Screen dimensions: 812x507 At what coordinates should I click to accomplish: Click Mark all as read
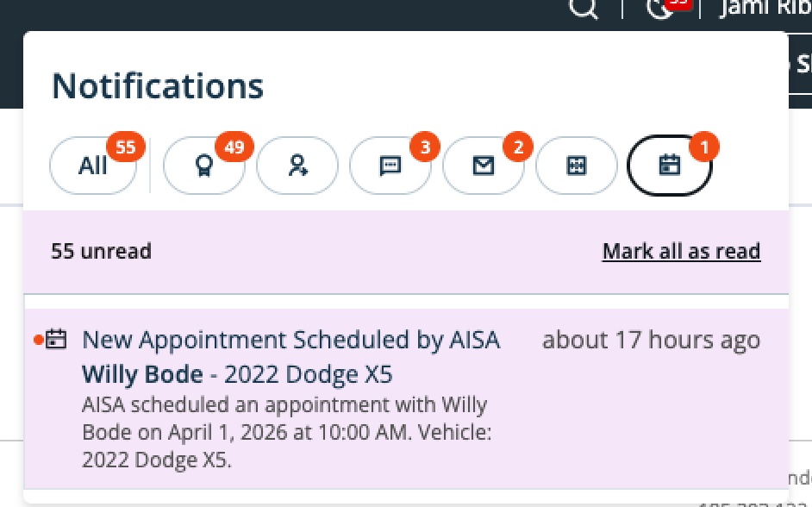[x=681, y=251]
